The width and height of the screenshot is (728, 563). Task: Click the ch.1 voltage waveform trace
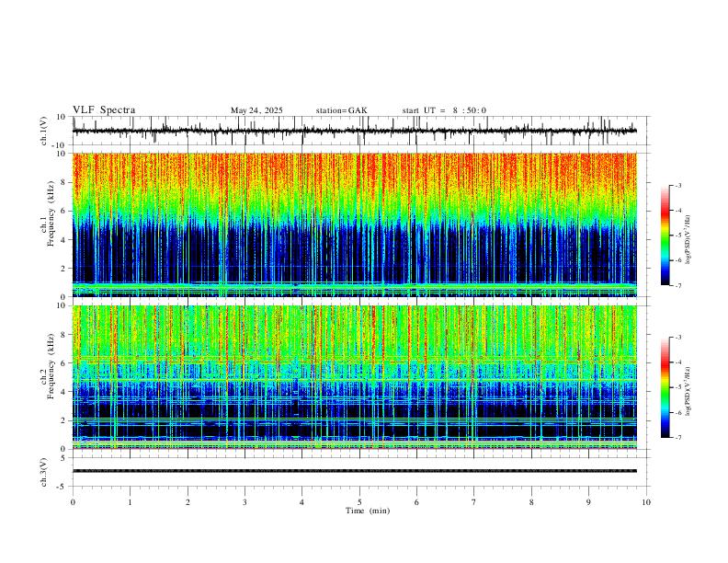(355, 131)
